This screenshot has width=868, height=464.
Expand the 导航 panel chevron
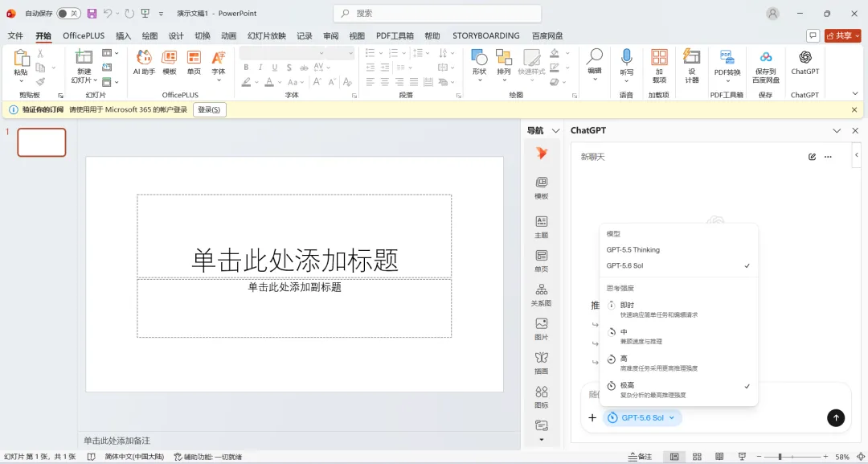pyautogui.click(x=556, y=130)
